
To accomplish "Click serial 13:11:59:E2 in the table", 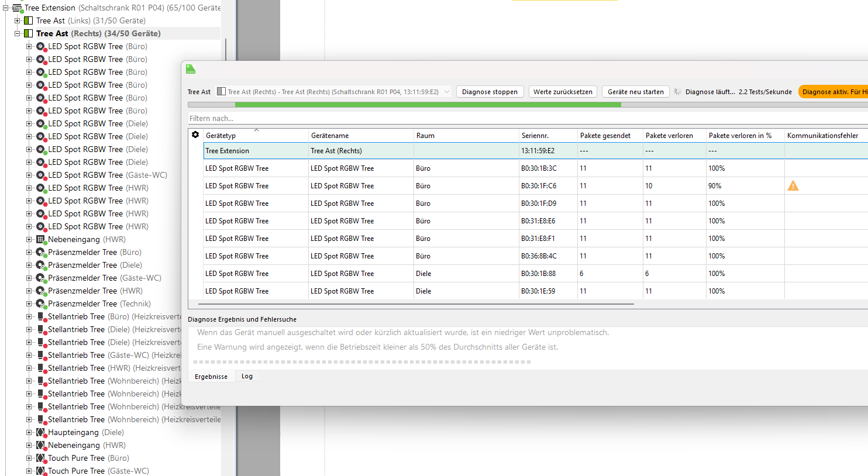I will pyautogui.click(x=538, y=151).
